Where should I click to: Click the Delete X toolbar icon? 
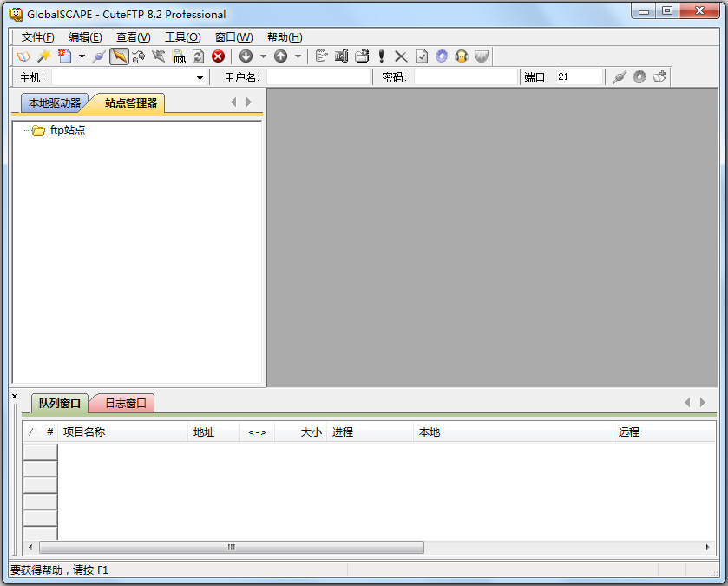[401, 56]
